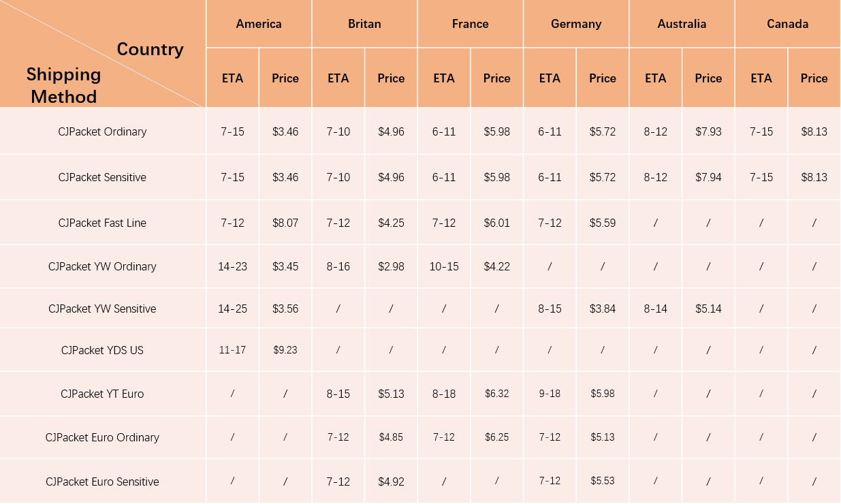Viewport: 841px width, 504px height.
Task: Select the CJPacket Euro Ordinary row label
Action: 102,437
